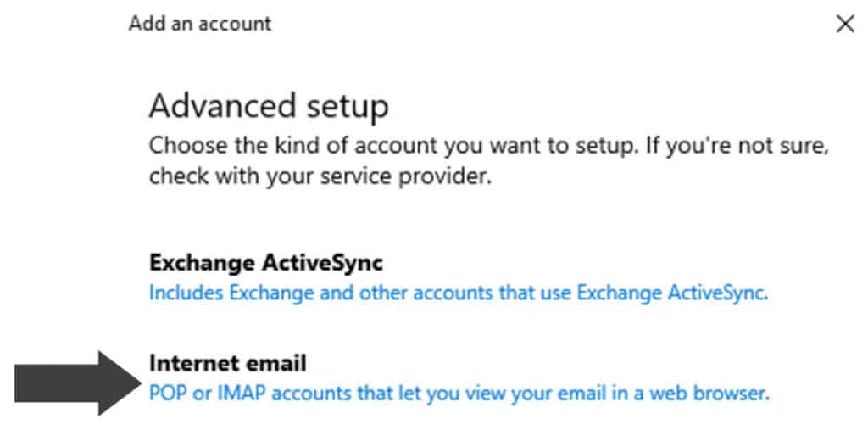This screenshot has height=430, width=868.
Task: Click the check with your service provider text
Action: [x=320, y=178]
